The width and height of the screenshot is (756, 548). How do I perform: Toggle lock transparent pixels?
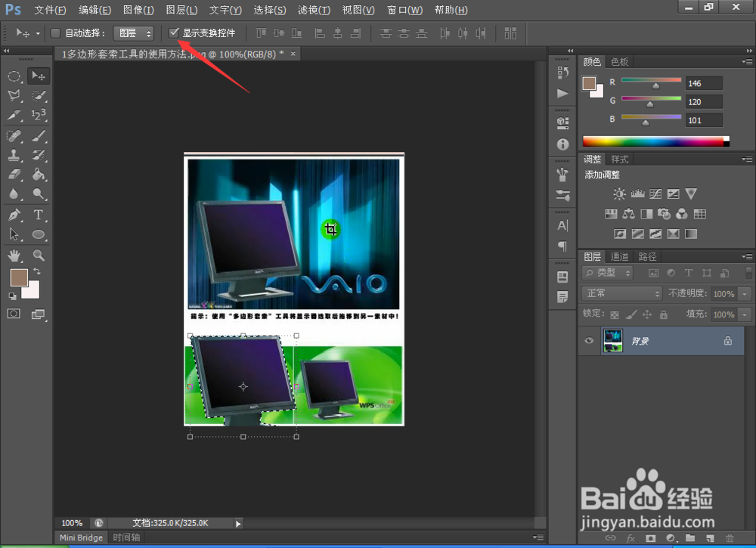tap(614, 314)
